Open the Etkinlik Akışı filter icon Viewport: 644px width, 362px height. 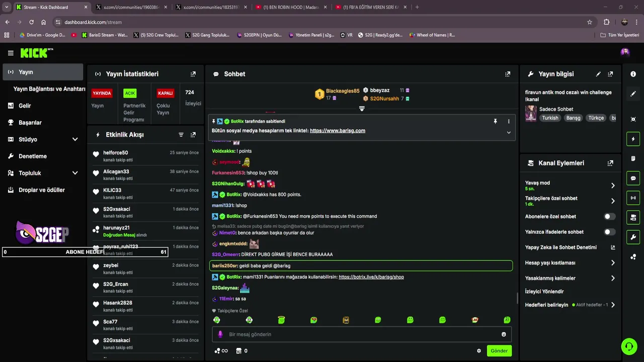coord(181,135)
